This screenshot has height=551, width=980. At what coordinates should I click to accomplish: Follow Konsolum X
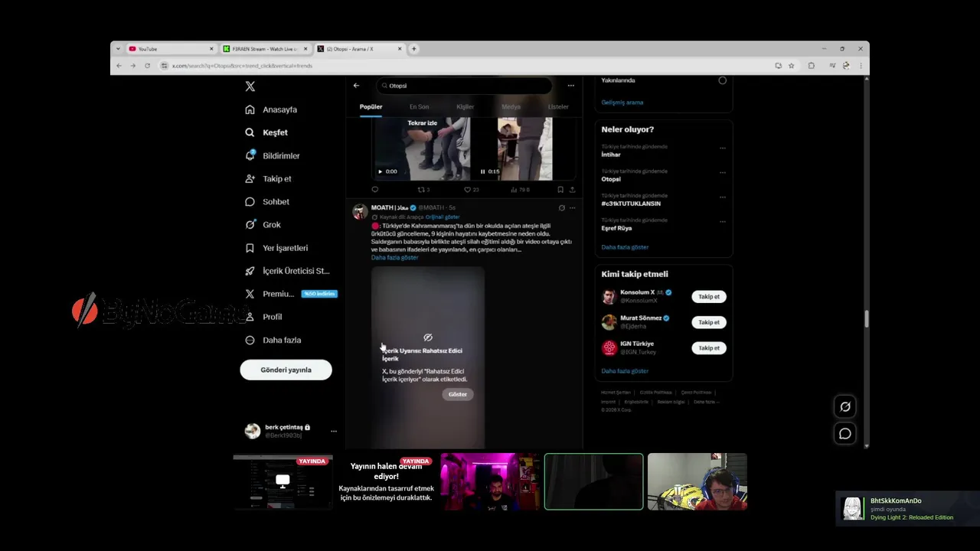coord(709,297)
